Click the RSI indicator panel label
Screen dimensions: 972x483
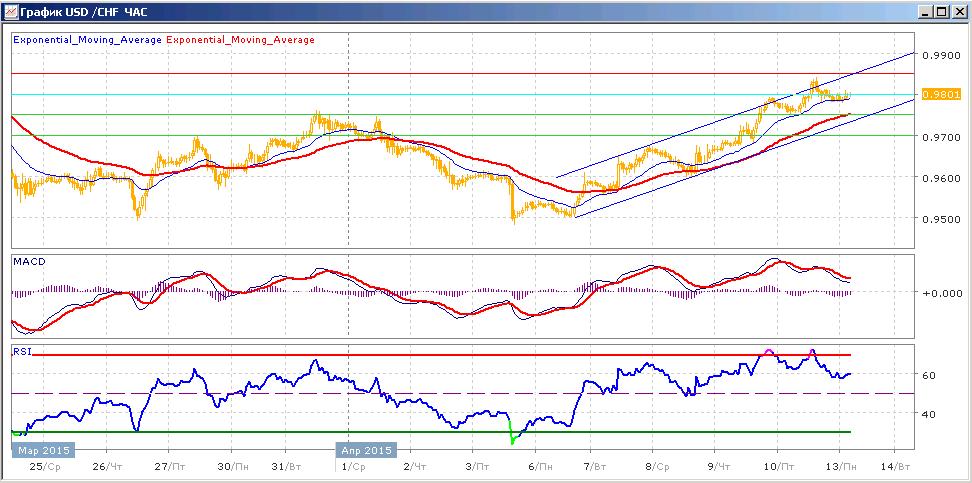point(21,352)
